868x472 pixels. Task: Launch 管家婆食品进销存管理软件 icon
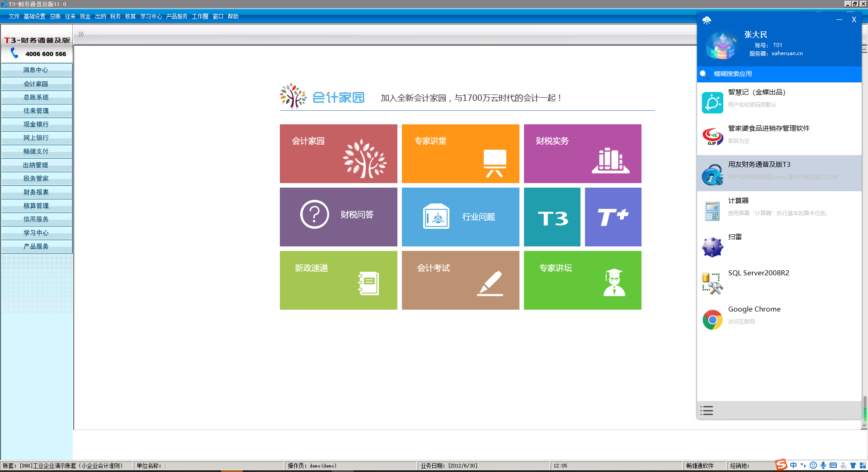pos(712,136)
